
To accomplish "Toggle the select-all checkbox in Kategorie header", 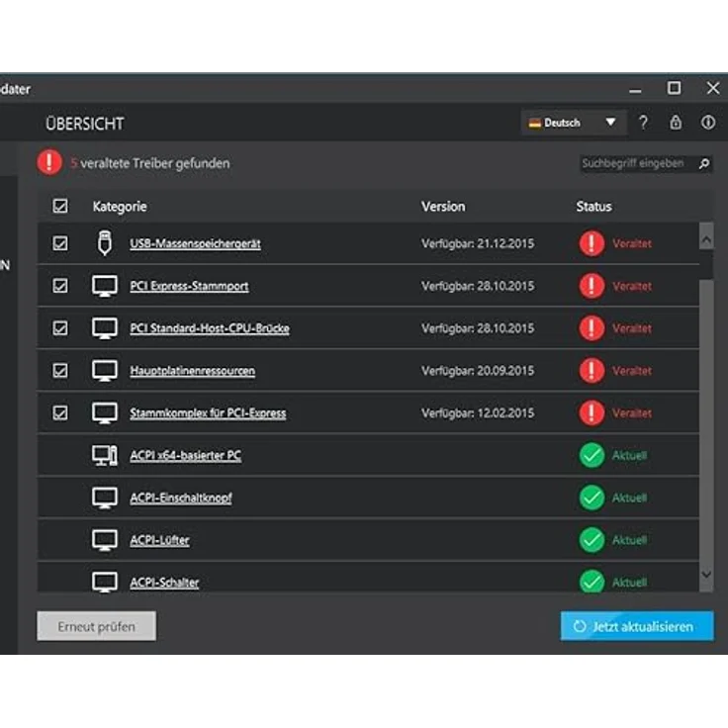I will click(x=60, y=206).
